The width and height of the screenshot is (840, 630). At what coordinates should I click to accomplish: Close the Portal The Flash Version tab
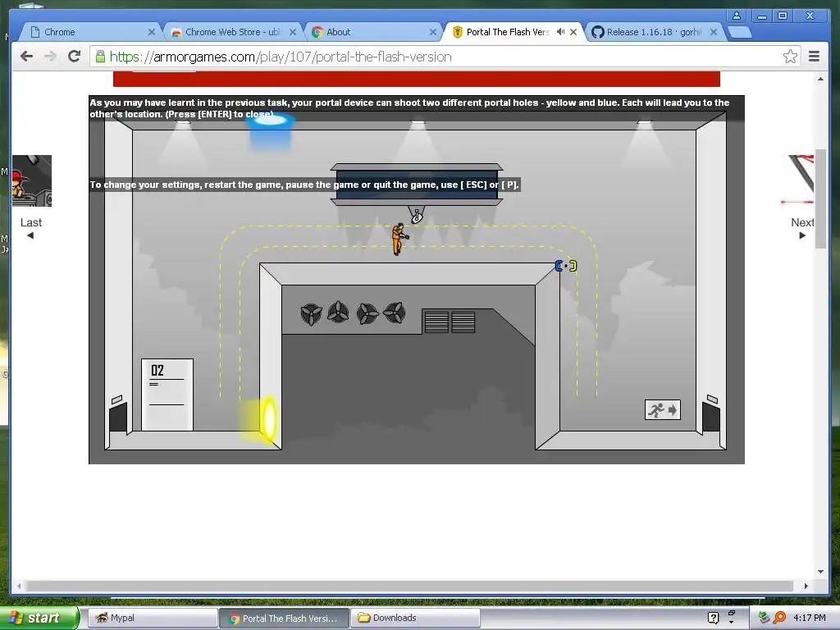pos(573,32)
